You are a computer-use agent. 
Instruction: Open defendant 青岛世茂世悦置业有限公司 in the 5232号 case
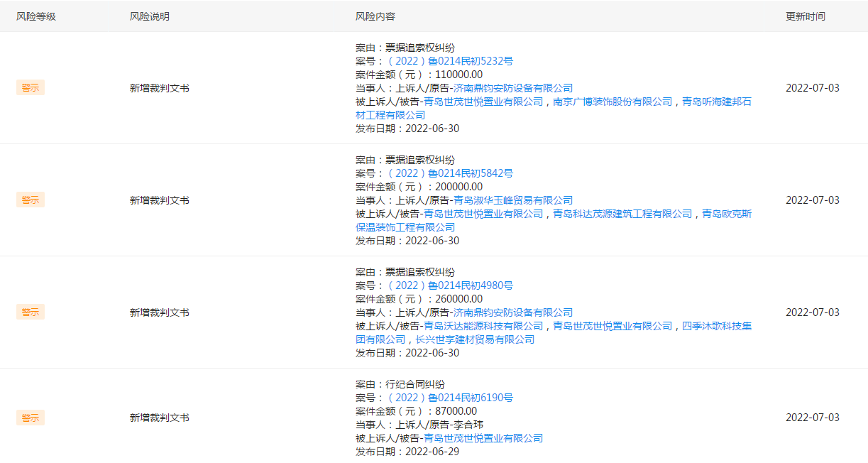(x=483, y=102)
